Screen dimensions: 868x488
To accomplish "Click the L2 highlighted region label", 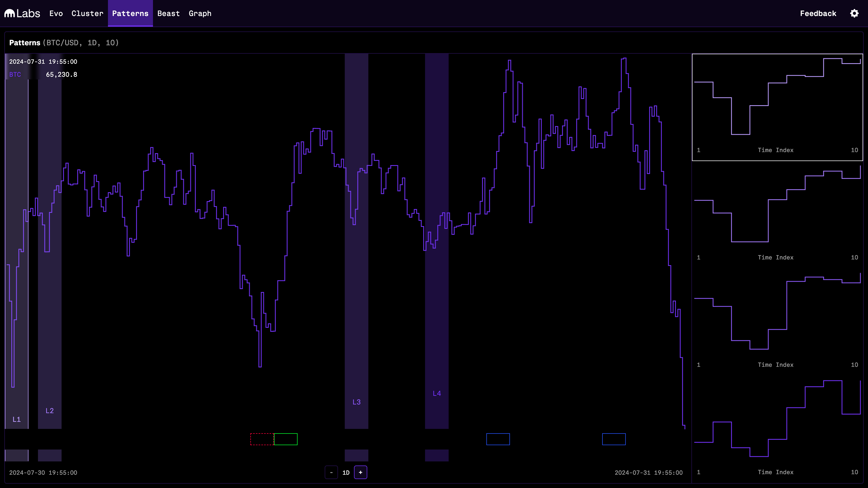I will click(x=50, y=410).
